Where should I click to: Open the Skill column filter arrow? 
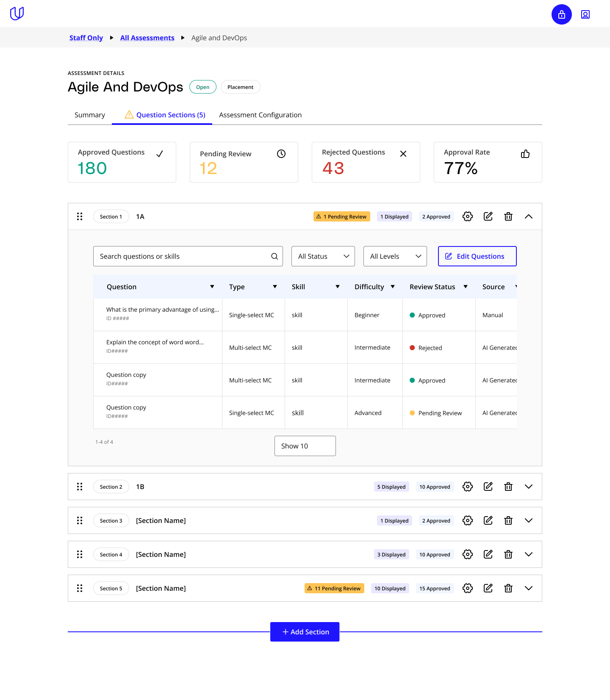[x=338, y=287]
